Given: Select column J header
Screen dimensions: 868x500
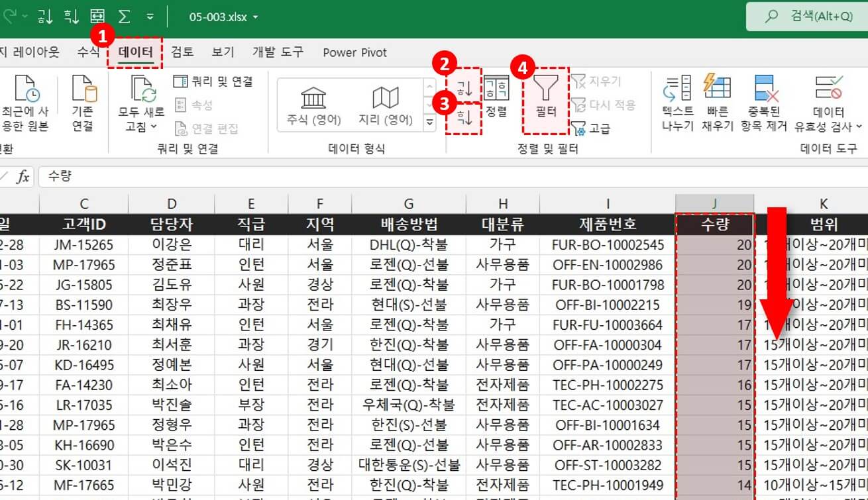Looking at the screenshot, I should pyautogui.click(x=714, y=204).
